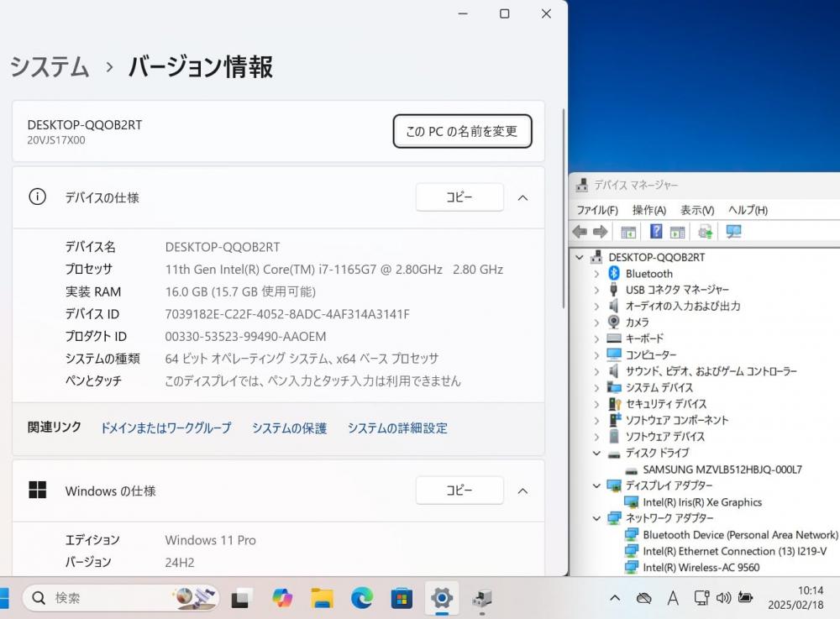Click この PC の名前を変更 button
The image size is (840, 619).
462,131
